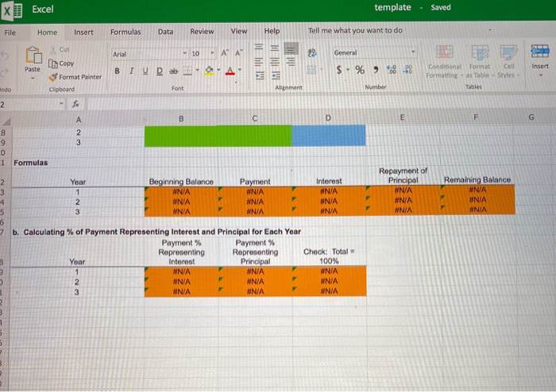Select bottom align icon
556x392 pixels.
click(291, 48)
